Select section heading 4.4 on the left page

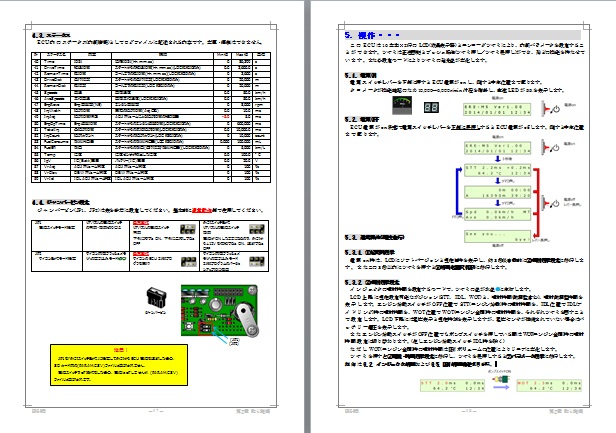click(x=60, y=202)
